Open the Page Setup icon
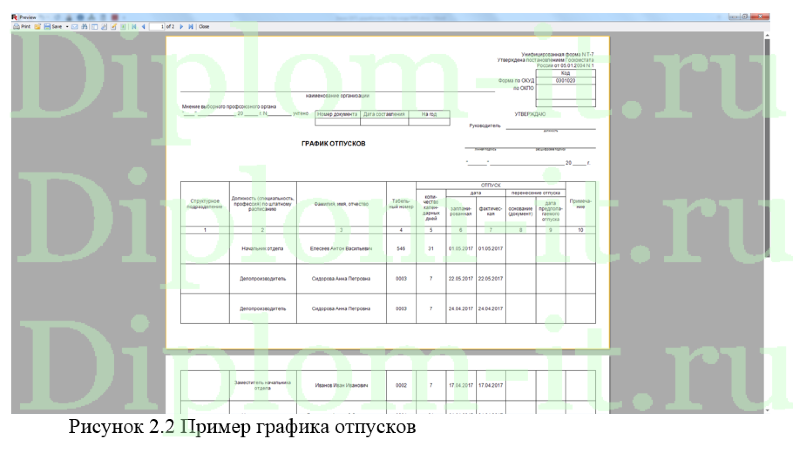This screenshot has width=793, height=460. [104, 26]
